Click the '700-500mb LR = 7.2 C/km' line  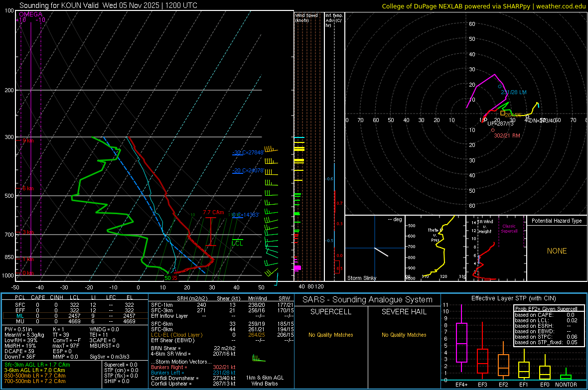(35, 381)
